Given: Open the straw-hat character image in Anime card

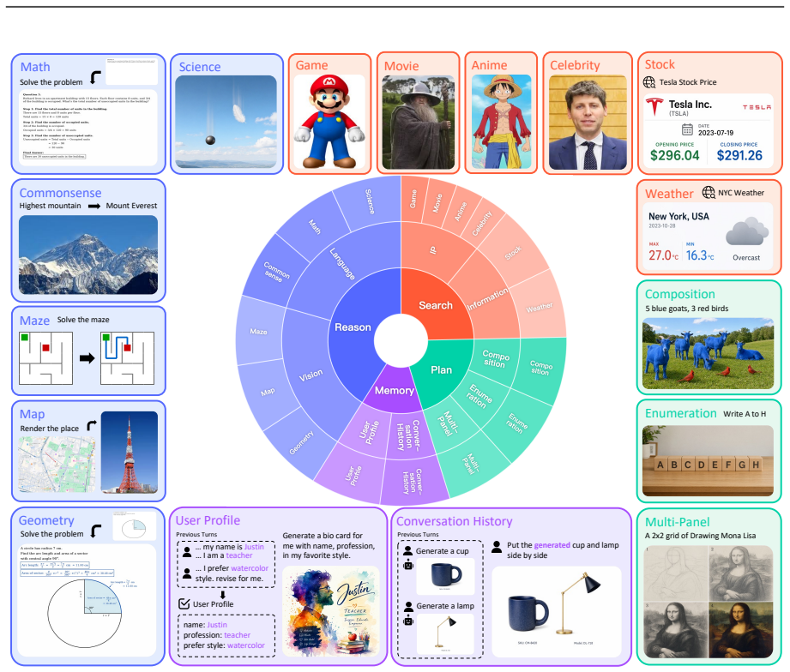Looking at the screenshot, I should pos(501,122).
